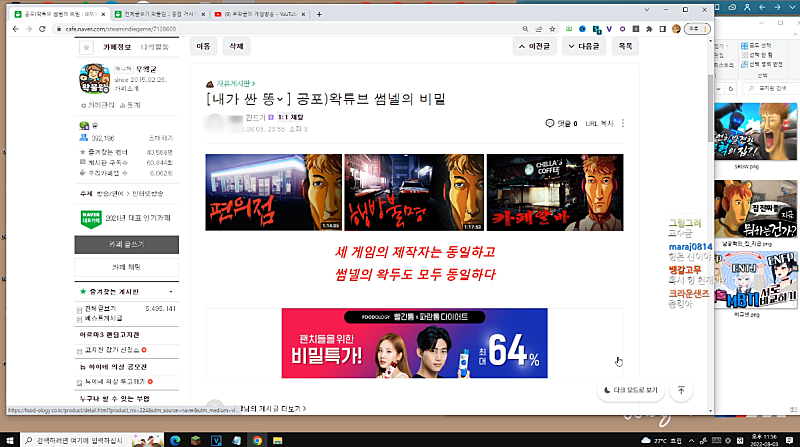Open the Windows Start menu
This screenshot has height=447, width=800.
coord(9,440)
